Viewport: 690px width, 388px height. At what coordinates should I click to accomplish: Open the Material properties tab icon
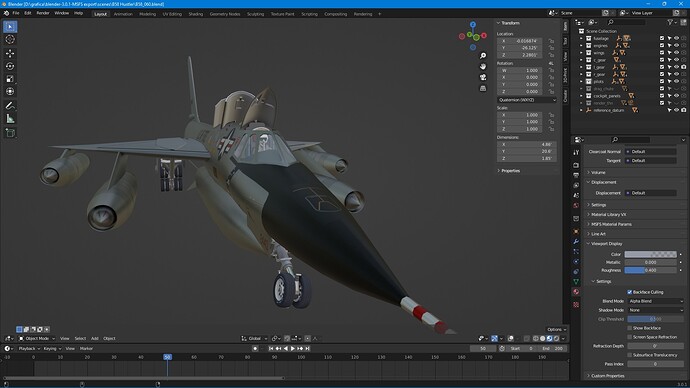click(x=576, y=292)
